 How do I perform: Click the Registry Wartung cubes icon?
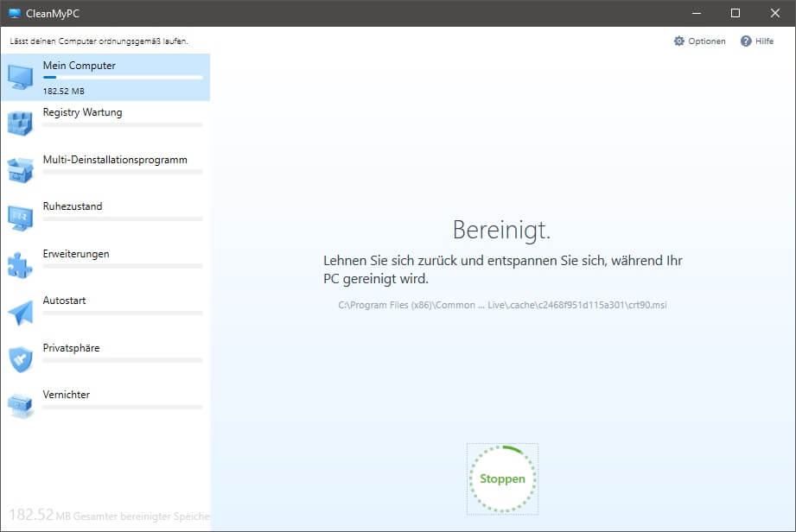coord(21,123)
